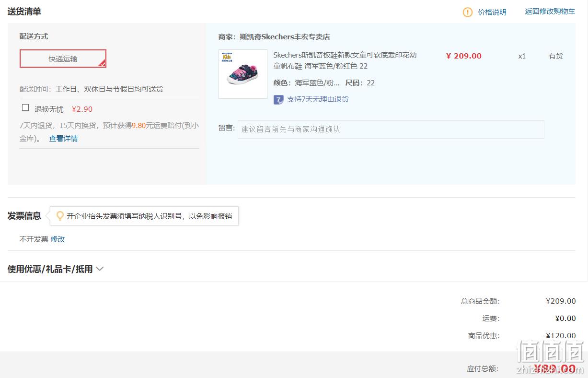The image size is (588, 378).
Task: Click the merchant name 斯凯奇Skechers丰宏专卖店
Action: [x=285, y=37]
